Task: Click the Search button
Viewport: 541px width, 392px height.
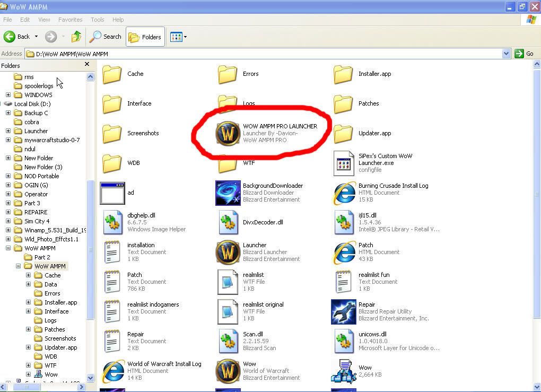Action: 106,37
